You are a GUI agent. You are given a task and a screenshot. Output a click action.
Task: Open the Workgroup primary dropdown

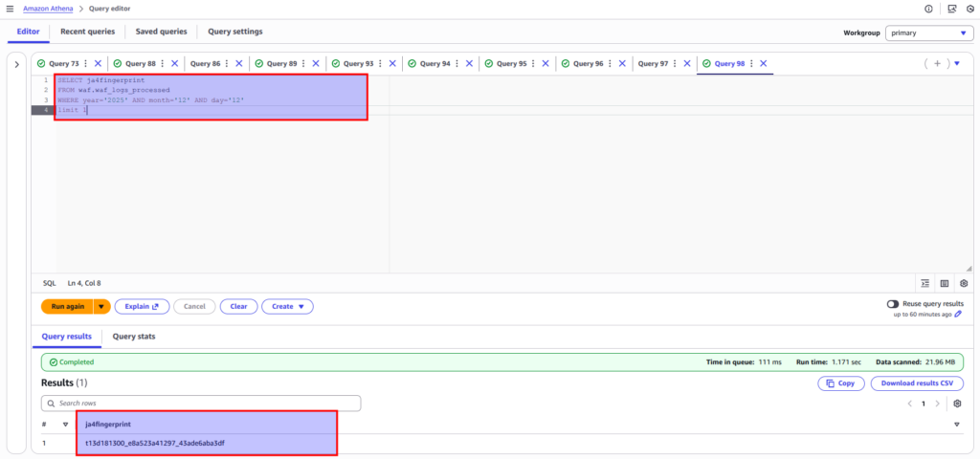[x=928, y=33]
